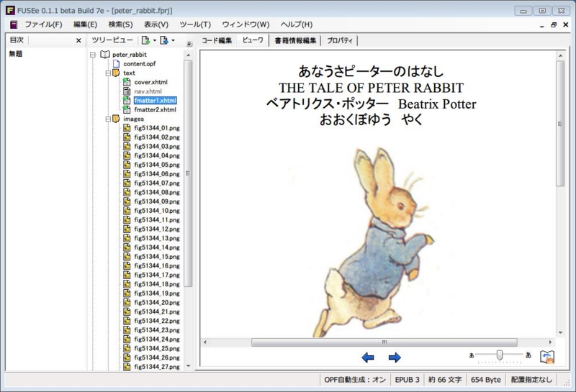Viewport: 576px width, 392px height.
Task: Select content.opf in the tree
Action: (139, 64)
